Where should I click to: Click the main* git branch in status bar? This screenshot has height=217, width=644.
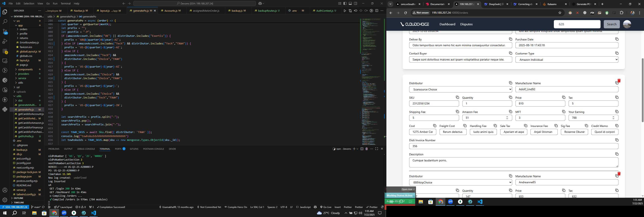tap(35, 207)
